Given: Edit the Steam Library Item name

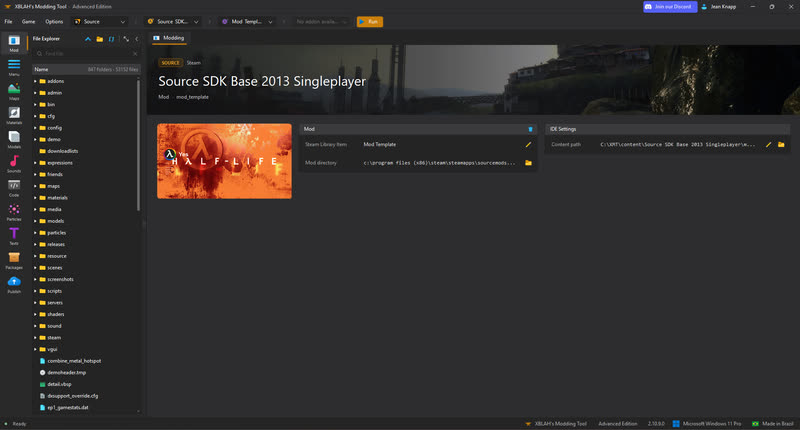Looking at the screenshot, I should (528, 144).
